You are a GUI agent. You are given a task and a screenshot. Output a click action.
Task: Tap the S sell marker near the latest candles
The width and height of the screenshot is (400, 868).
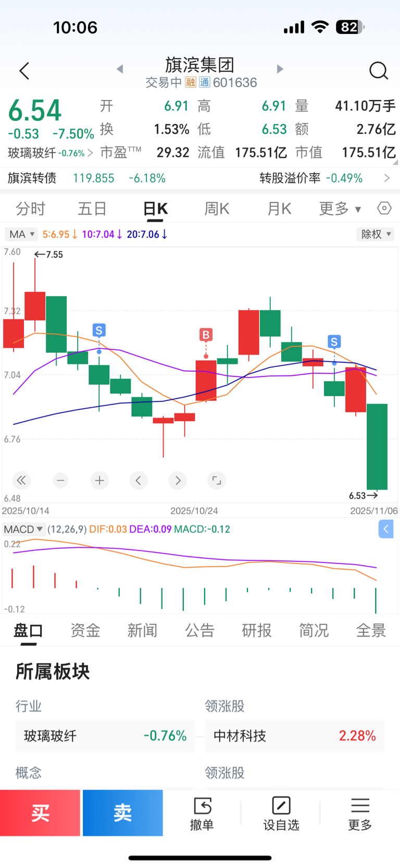(x=334, y=342)
